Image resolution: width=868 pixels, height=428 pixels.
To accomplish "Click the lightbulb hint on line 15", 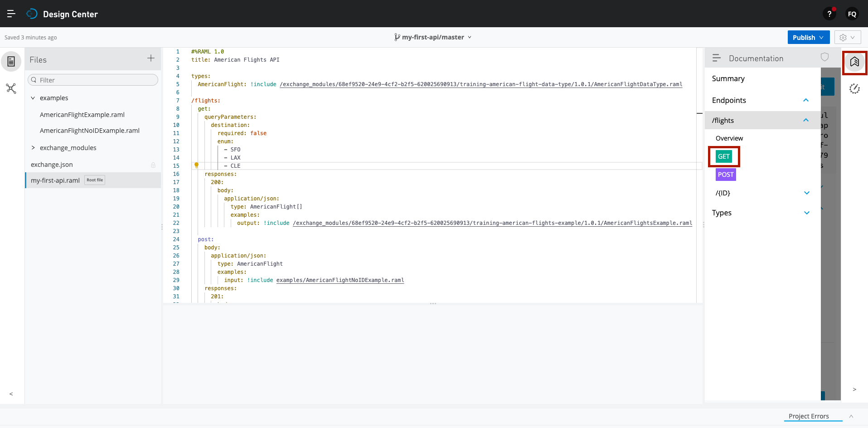I will coord(196,165).
